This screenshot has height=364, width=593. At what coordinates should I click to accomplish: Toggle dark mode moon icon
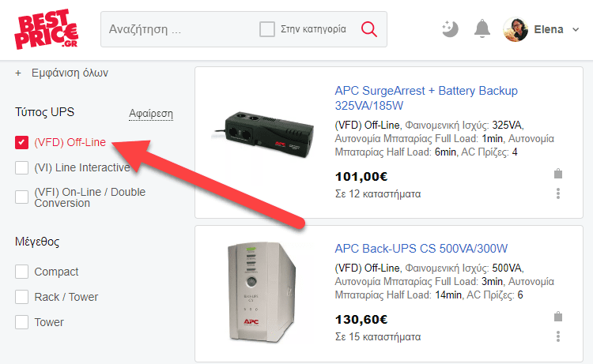coord(450,29)
